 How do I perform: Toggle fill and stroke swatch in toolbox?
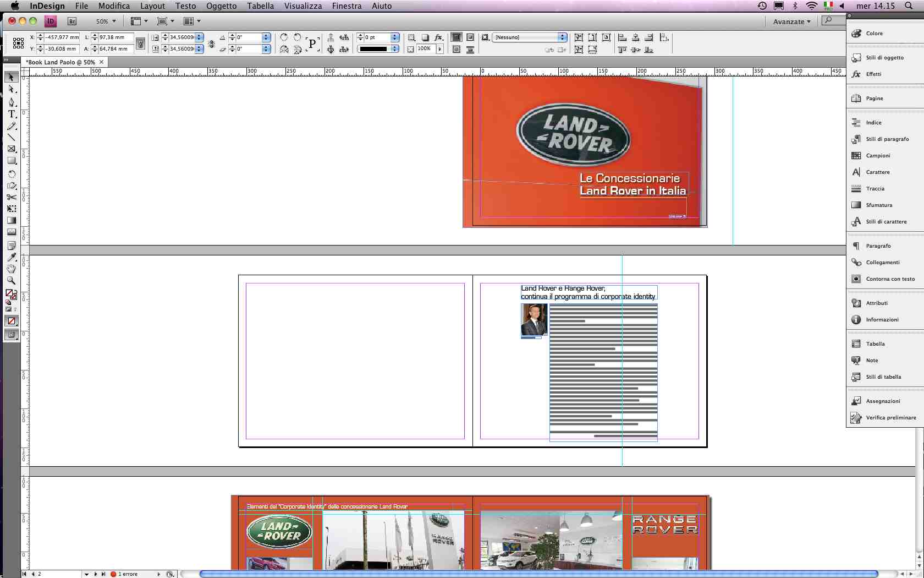10,295
